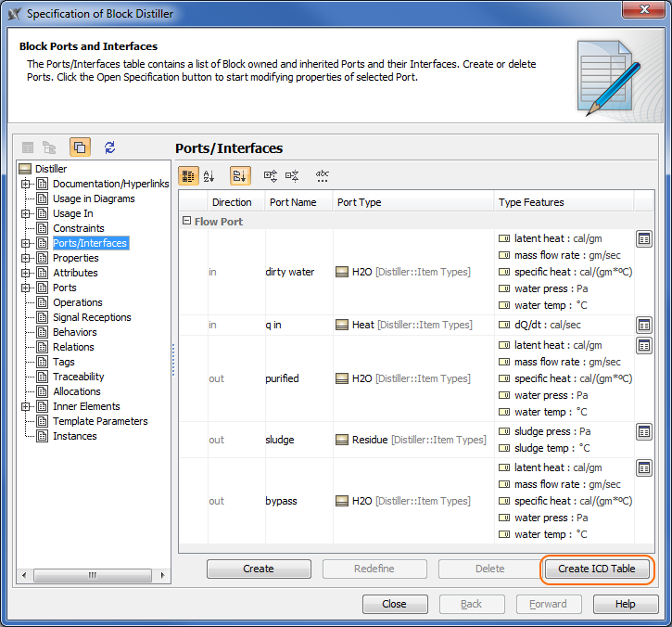Click the tree horizontal scrollbar thumb

click(x=93, y=575)
